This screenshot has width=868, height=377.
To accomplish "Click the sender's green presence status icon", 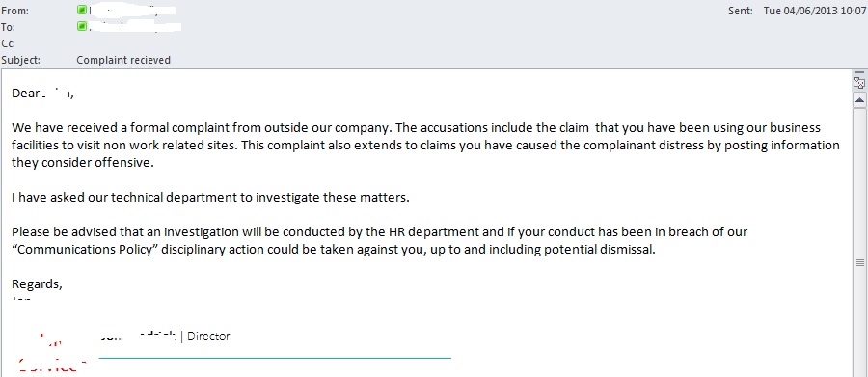I will click(82, 10).
